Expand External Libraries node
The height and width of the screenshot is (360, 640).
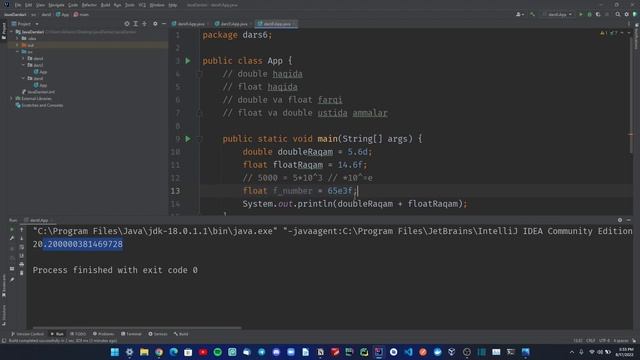[x=11, y=98]
